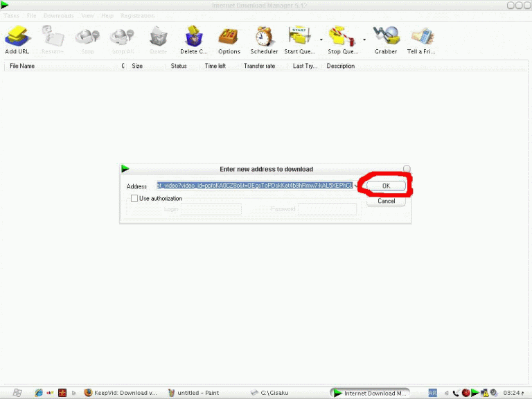Switch to KeepVid browser window in taskbar

click(x=119, y=393)
